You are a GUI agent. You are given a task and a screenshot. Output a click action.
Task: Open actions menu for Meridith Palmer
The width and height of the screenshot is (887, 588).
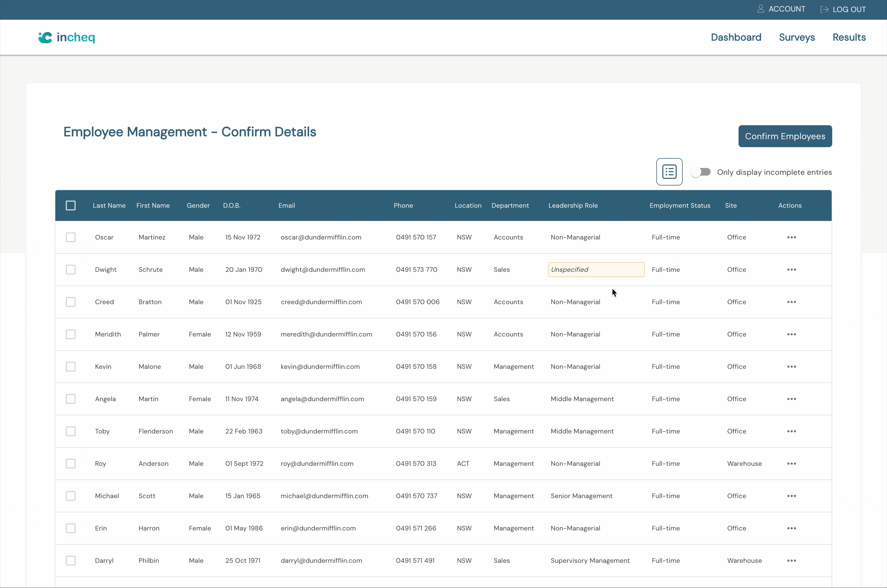point(791,334)
